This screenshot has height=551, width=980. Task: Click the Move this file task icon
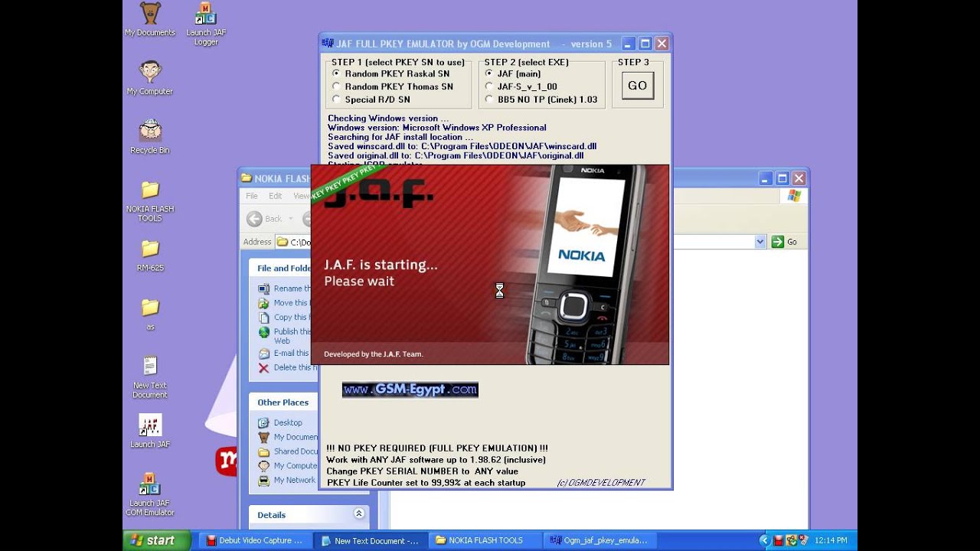pyautogui.click(x=263, y=303)
